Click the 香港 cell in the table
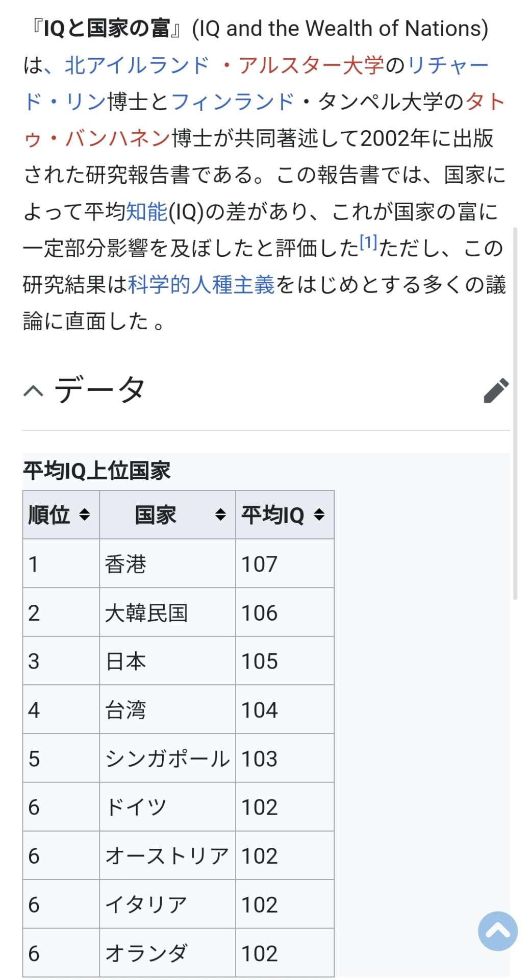This screenshot has height=980, width=531. 125,564
